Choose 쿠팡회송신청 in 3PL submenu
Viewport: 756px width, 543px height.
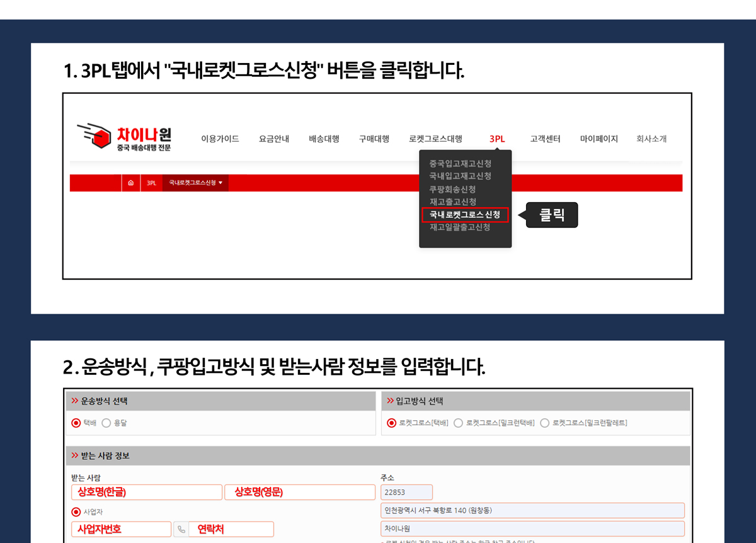tap(452, 189)
